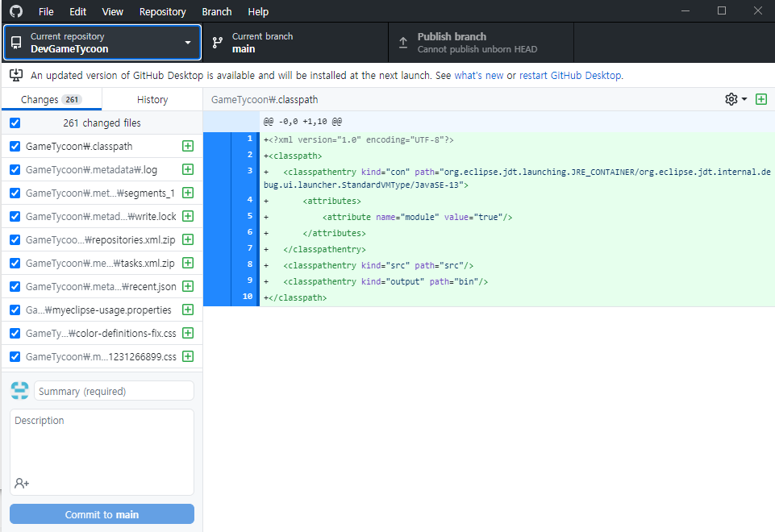Switch to the History tab
Screen dimensions: 775x532
(152, 99)
